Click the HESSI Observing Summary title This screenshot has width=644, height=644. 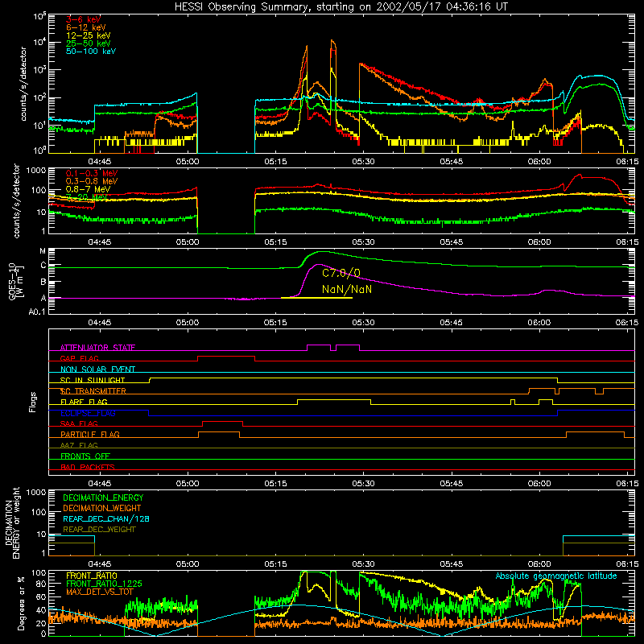[x=341, y=6]
